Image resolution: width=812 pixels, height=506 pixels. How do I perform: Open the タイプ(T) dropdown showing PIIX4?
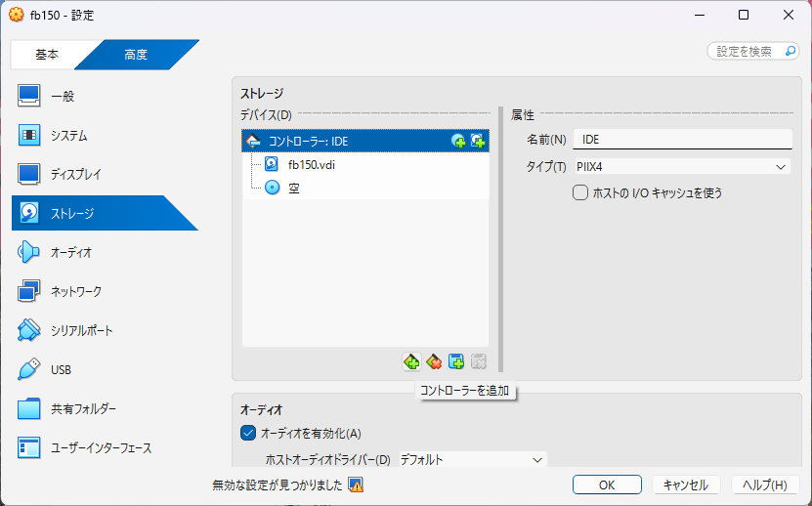tap(683, 167)
